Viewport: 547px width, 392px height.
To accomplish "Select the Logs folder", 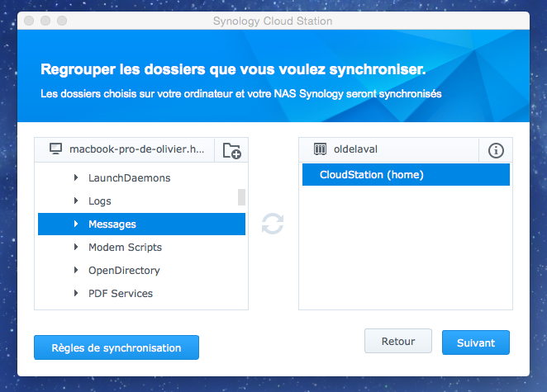I will (x=141, y=201).
